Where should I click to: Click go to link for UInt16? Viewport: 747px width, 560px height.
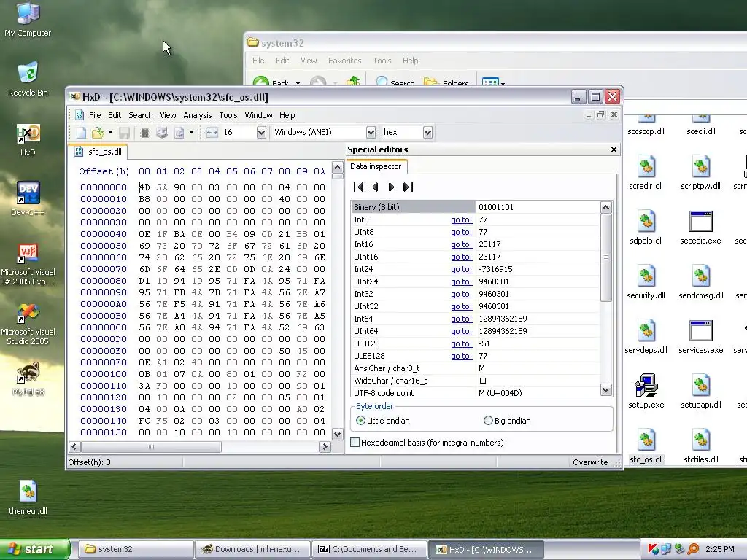point(461,257)
